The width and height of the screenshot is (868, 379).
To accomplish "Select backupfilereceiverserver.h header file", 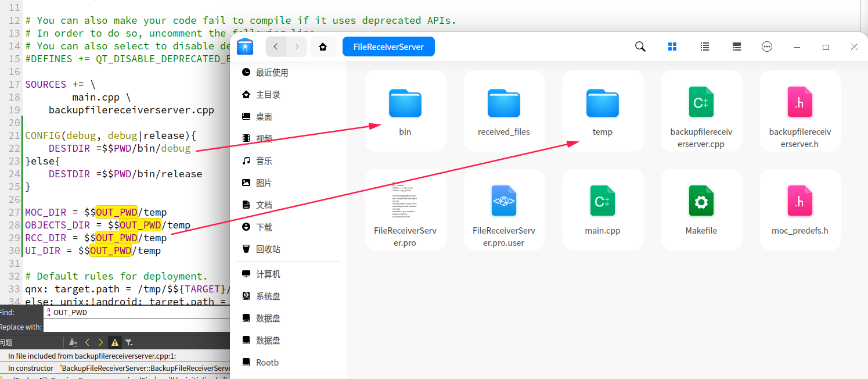I will (800, 111).
